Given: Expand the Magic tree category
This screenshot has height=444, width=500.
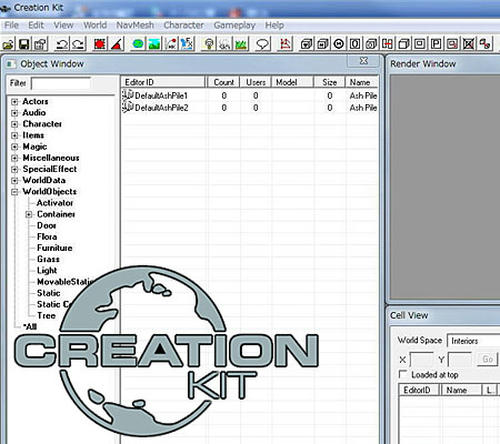Looking at the screenshot, I should 14,147.
